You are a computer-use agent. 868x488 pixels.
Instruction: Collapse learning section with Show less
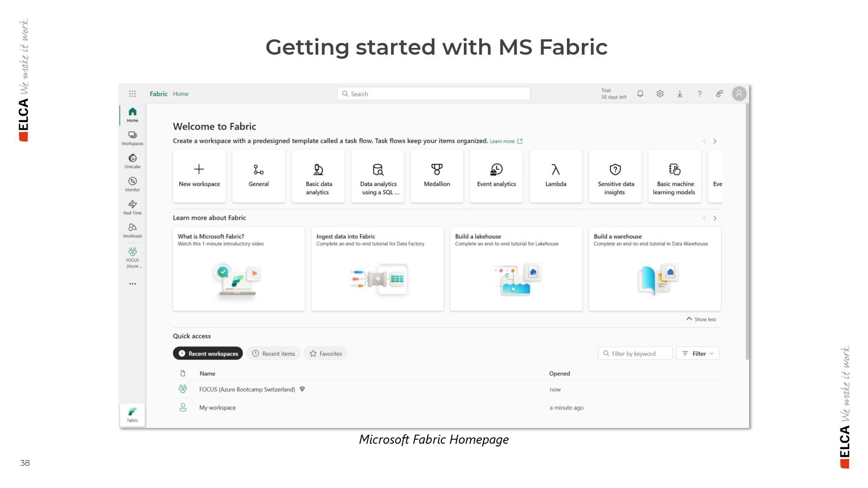pyautogui.click(x=701, y=319)
